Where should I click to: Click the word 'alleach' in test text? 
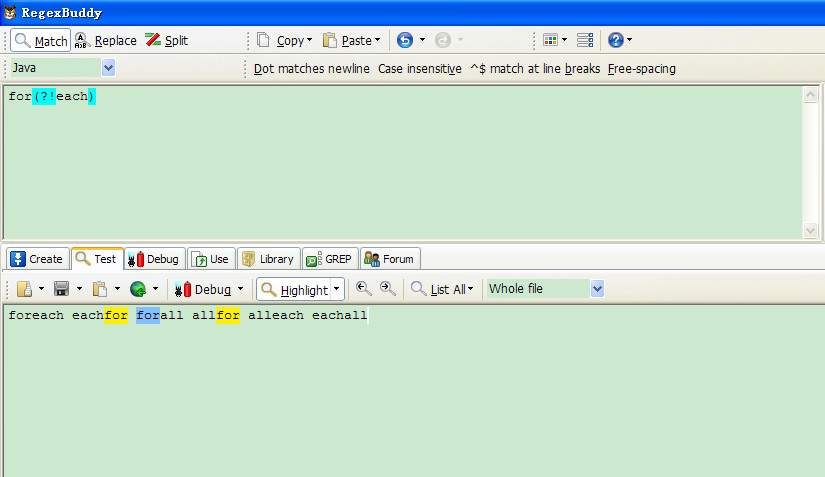276,315
